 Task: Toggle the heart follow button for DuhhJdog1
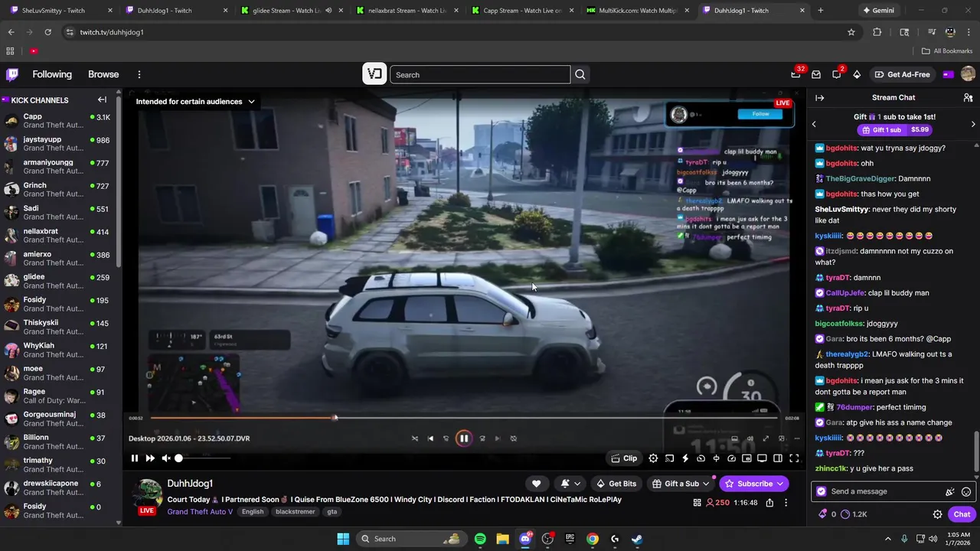(x=536, y=484)
